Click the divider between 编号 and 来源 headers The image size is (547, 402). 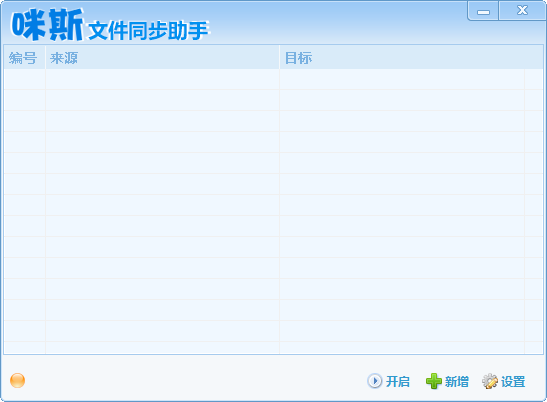coord(45,57)
